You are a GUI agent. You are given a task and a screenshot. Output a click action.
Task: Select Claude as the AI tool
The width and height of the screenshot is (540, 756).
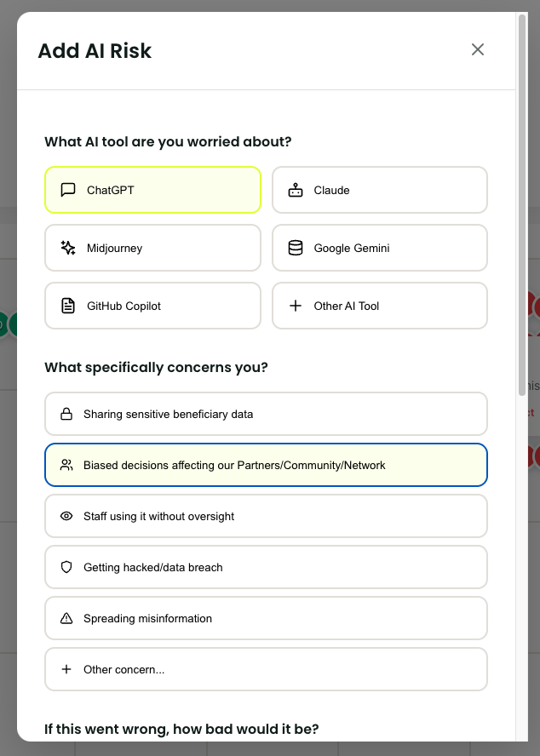(x=379, y=190)
